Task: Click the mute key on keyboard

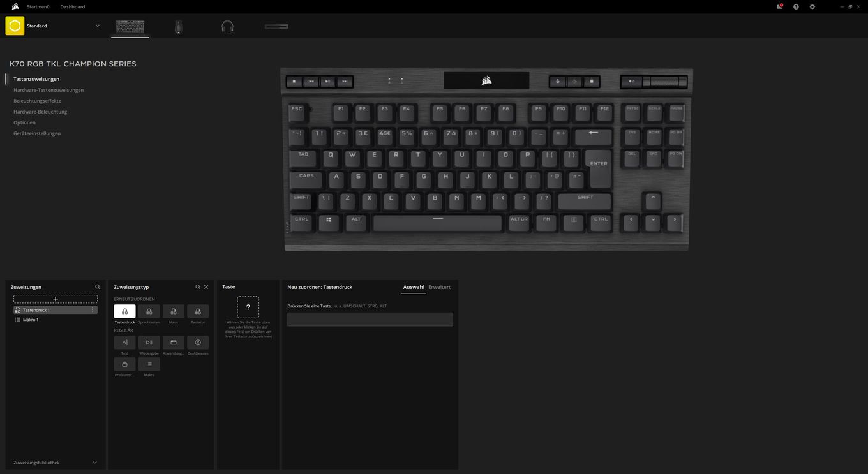Action: 631,82
